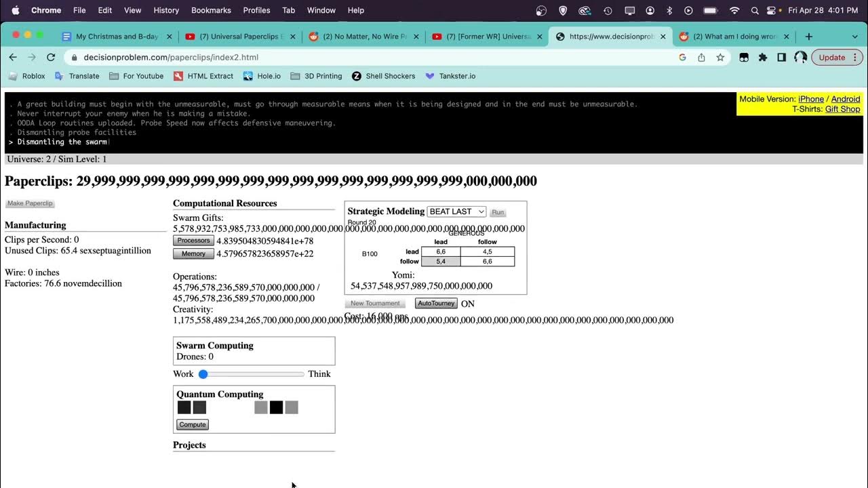Open the History menu
The image size is (868, 488).
166,10
